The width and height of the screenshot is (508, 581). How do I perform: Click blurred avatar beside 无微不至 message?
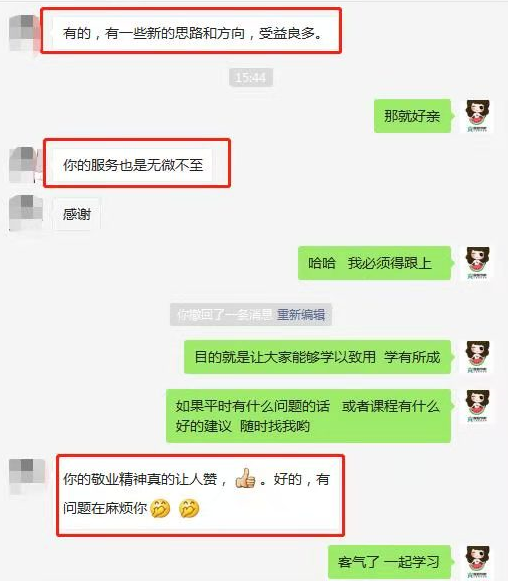click(x=24, y=165)
